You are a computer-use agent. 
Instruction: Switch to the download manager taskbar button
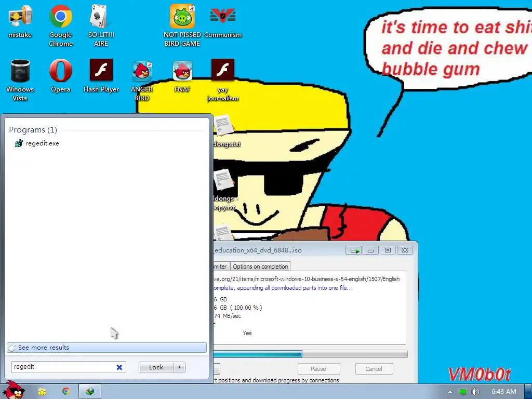[90, 392]
